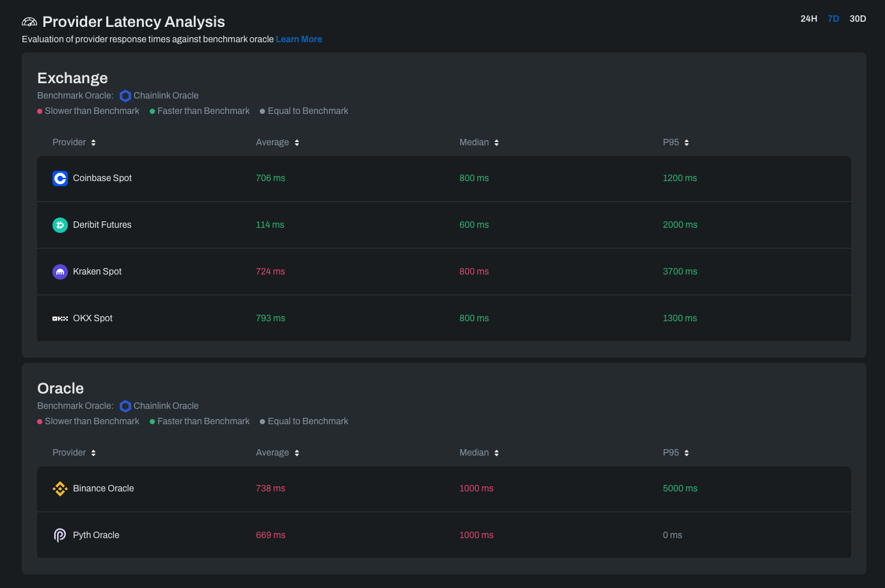Click Binance Oracle average value 738 ms
The image size is (885, 588).
pyautogui.click(x=271, y=488)
